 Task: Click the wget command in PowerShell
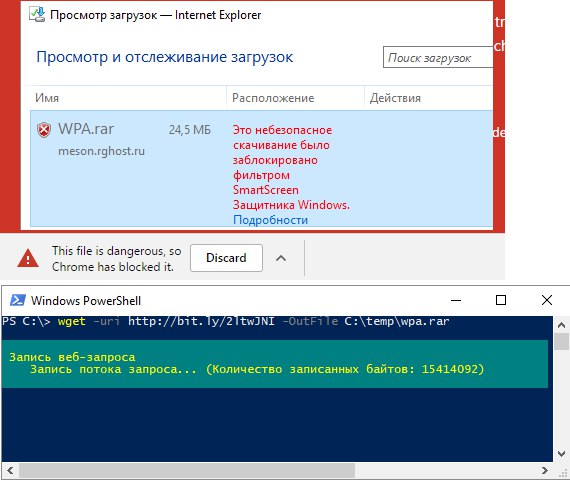(x=72, y=321)
